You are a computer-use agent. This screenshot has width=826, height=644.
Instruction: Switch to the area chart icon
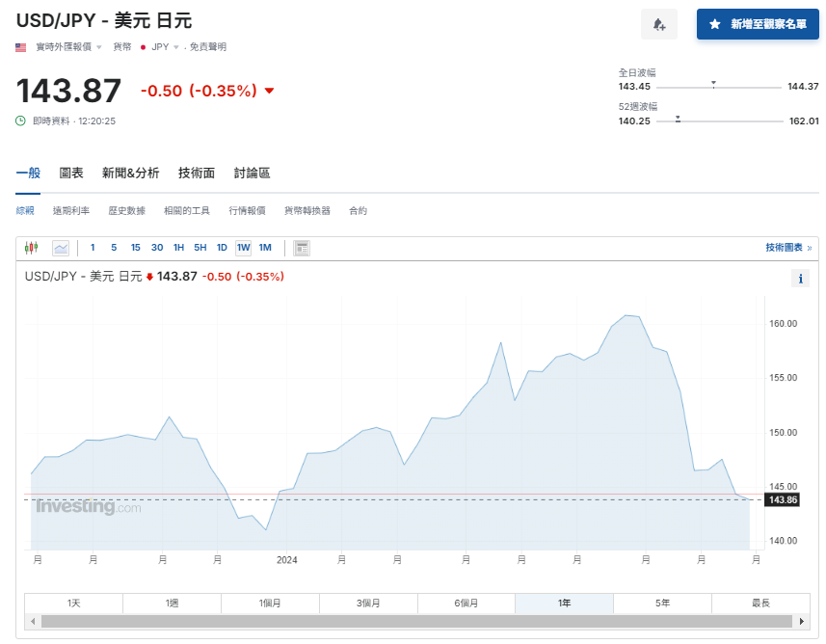[60, 248]
